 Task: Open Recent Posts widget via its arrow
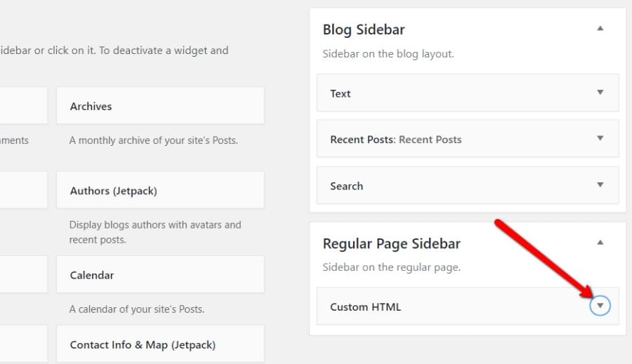[x=600, y=139]
